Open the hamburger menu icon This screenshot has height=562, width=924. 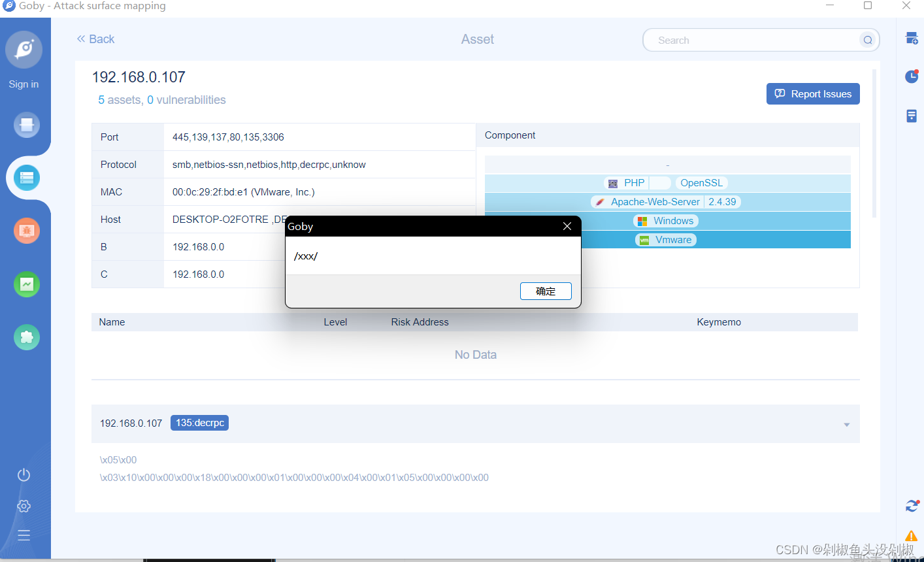[x=24, y=536]
